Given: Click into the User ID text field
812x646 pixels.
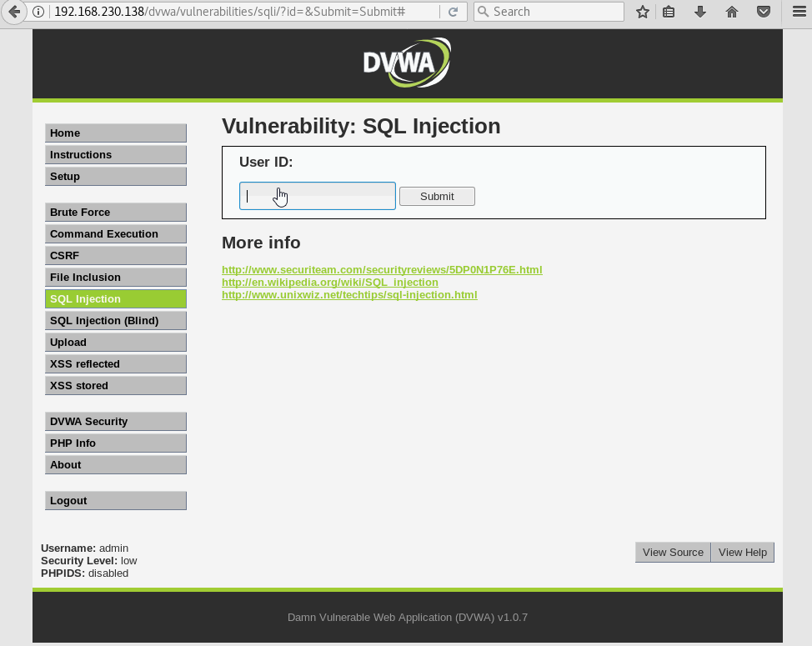Looking at the screenshot, I should [x=318, y=196].
